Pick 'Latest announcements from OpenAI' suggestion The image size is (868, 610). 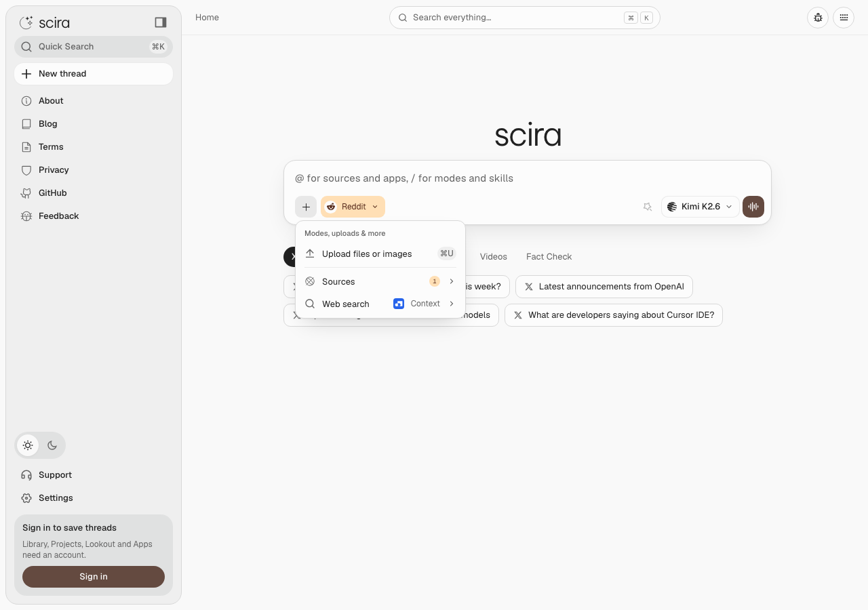coord(604,287)
